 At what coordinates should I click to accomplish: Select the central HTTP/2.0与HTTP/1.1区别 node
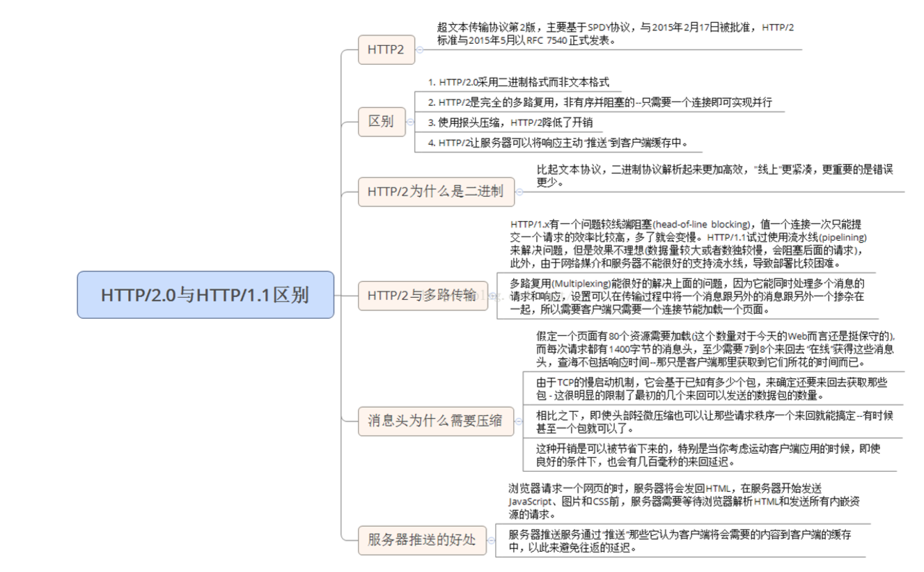pyautogui.click(x=205, y=295)
